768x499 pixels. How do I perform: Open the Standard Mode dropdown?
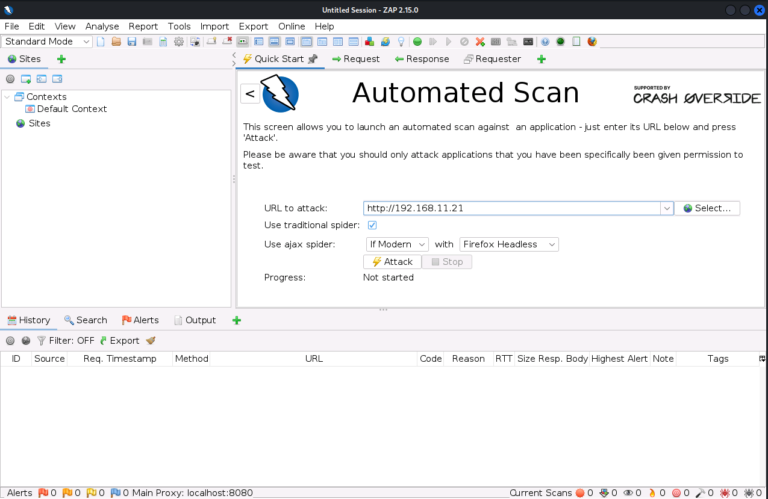[47, 42]
